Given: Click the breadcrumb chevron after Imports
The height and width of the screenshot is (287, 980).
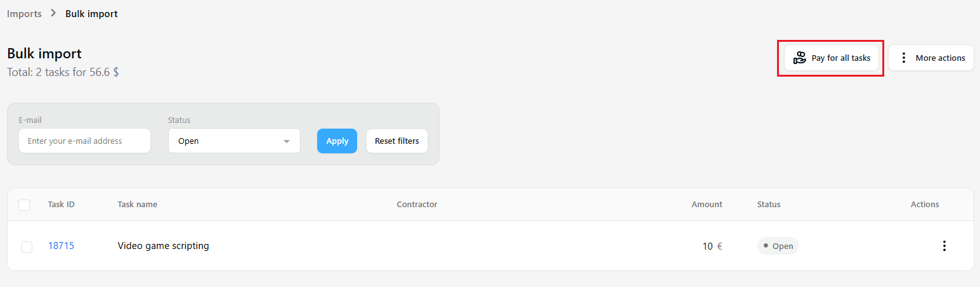Looking at the screenshot, I should click(x=53, y=13).
